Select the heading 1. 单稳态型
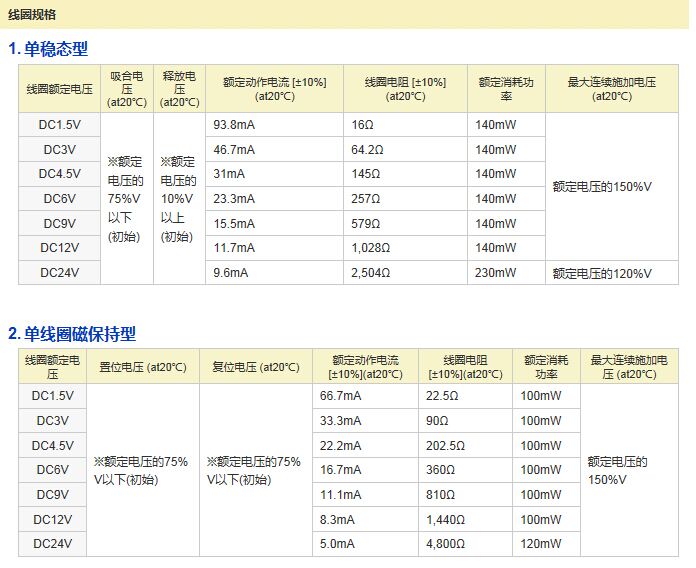This screenshot has height=568, width=696. coord(49,49)
